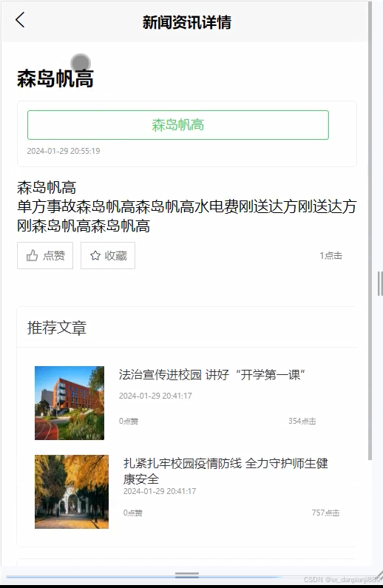The width and height of the screenshot is (383, 588).
Task: Tap the back arrow in header
Action: click(x=20, y=20)
